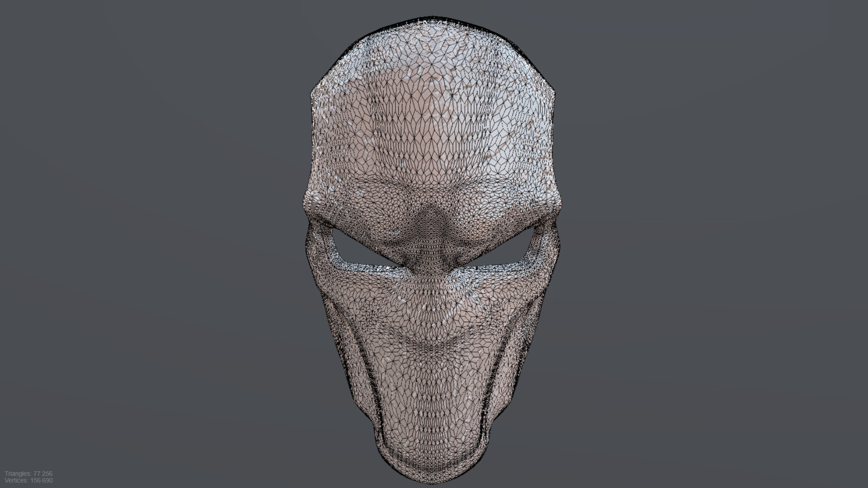
Task: Click the background left of the model
Action: pyautogui.click(x=145, y=241)
